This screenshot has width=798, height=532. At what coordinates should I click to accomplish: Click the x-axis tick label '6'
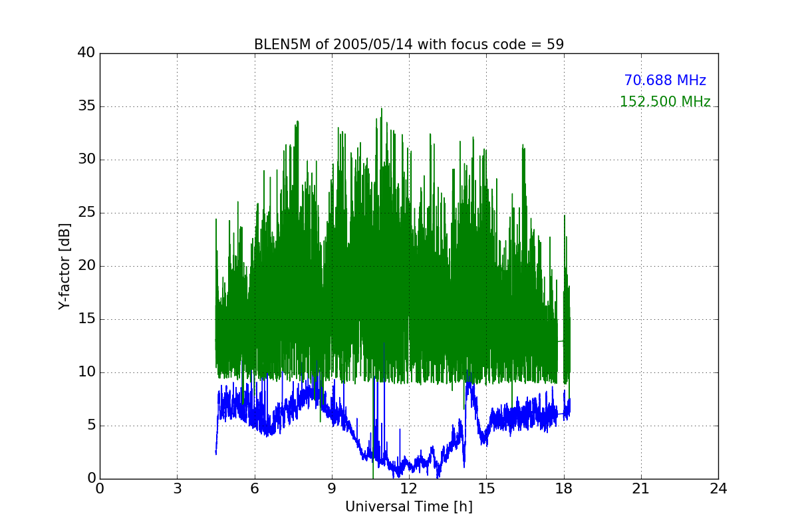254,489
